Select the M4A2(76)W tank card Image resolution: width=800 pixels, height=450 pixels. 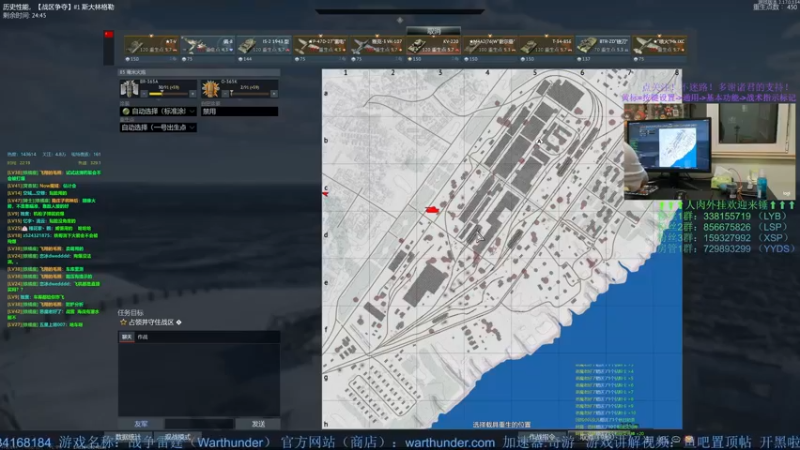[490, 45]
